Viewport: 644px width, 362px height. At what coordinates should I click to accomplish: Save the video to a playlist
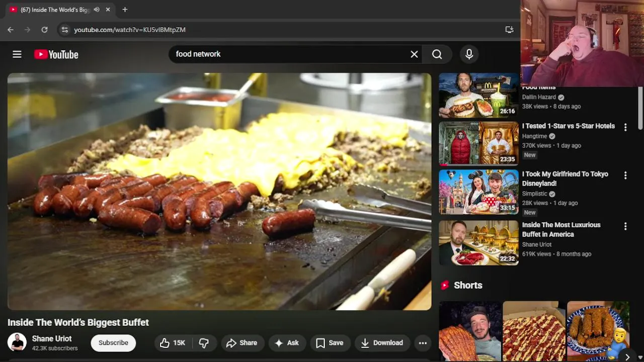pos(330,343)
